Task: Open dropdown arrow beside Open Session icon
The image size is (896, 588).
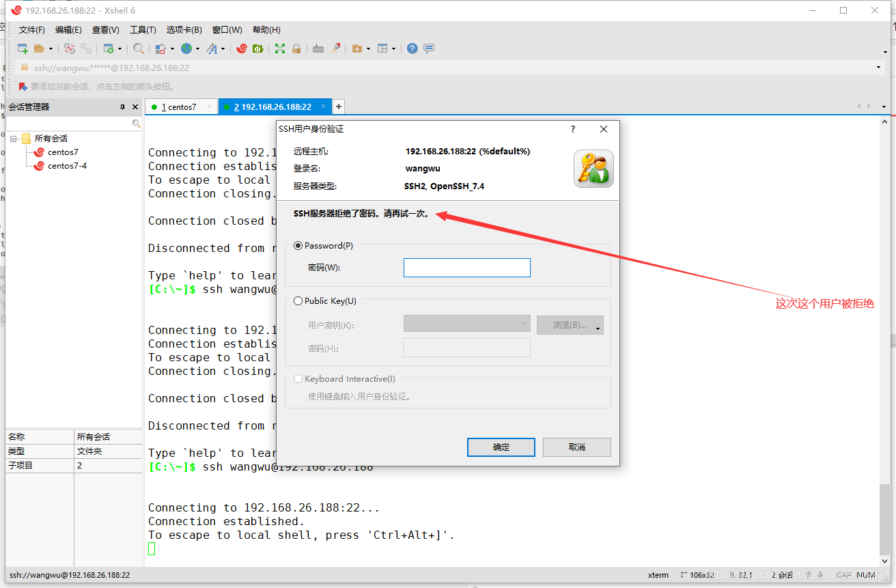Action: (51, 48)
